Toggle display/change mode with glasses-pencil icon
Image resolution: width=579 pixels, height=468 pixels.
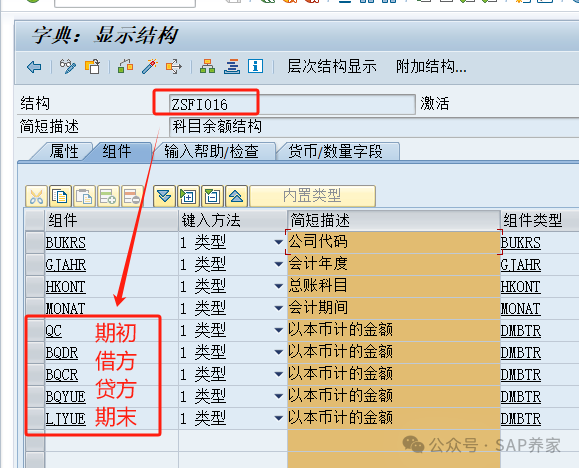68,67
